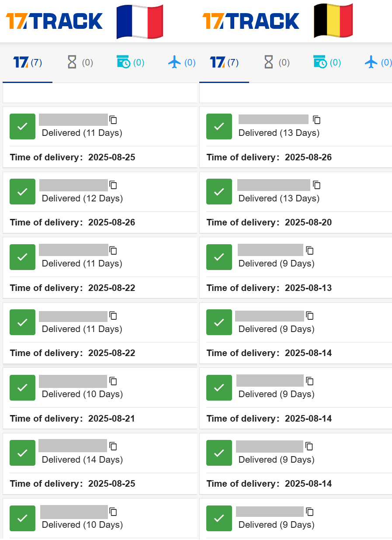Click the green checkmark for the 12-day delivery
The width and height of the screenshot is (392, 540).
pyautogui.click(x=22, y=191)
